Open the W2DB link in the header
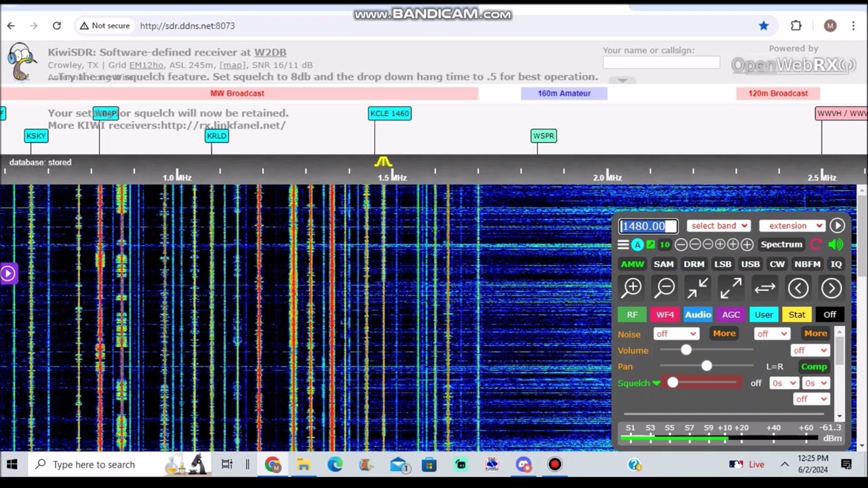868x488 pixels. coord(270,52)
